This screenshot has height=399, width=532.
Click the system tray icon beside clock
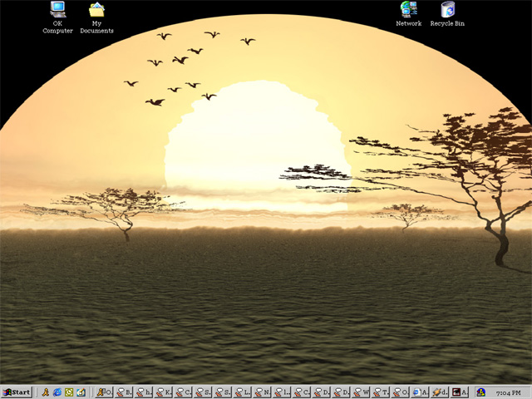tap(481, 392)
